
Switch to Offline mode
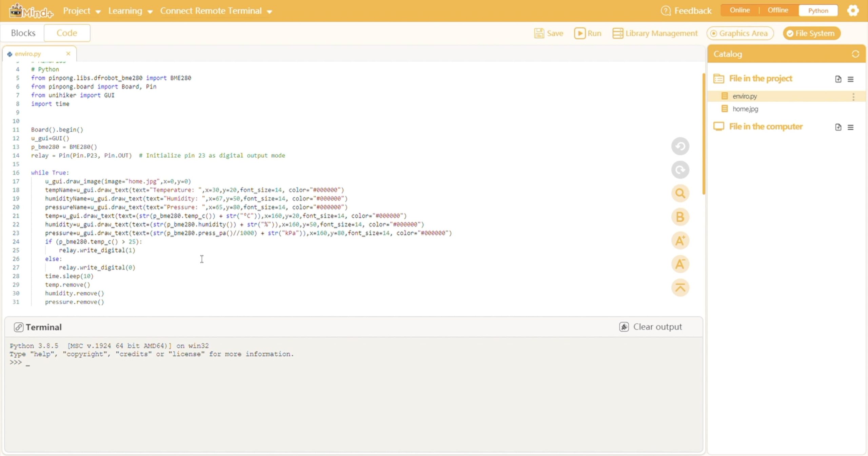778,11
